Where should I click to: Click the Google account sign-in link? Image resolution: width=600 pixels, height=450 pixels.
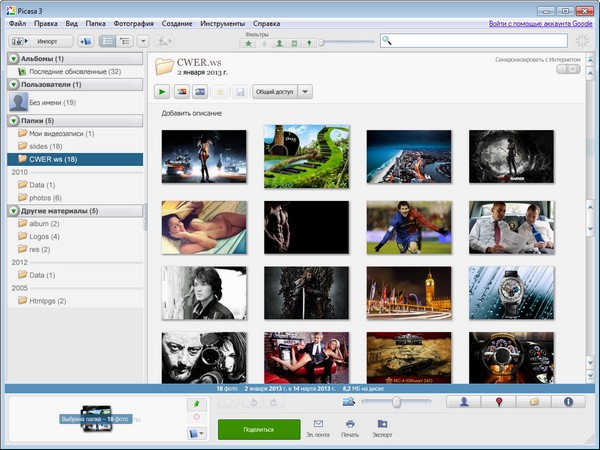[541, 21]
